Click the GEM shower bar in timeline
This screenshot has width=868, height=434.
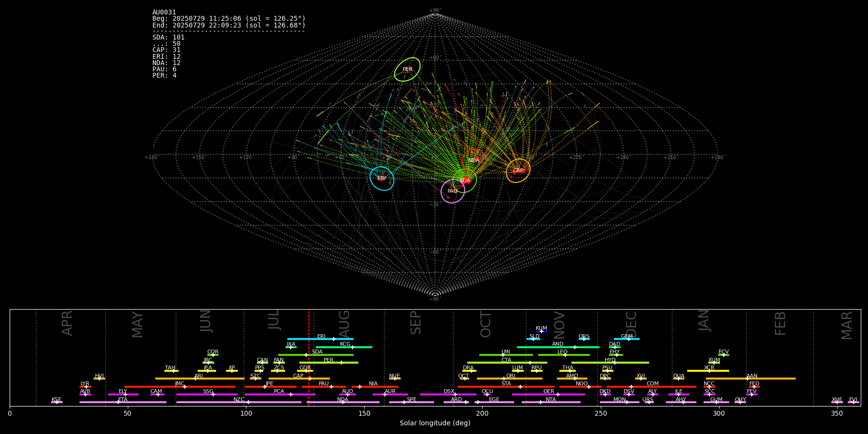626,339
